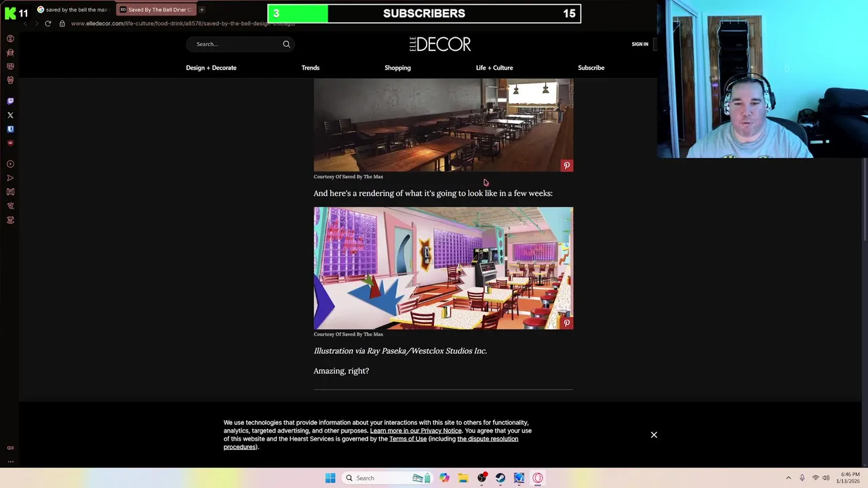868x488 pixels.
Task: Click Subscribe in the site navigation
Action: tap(591, 68)
